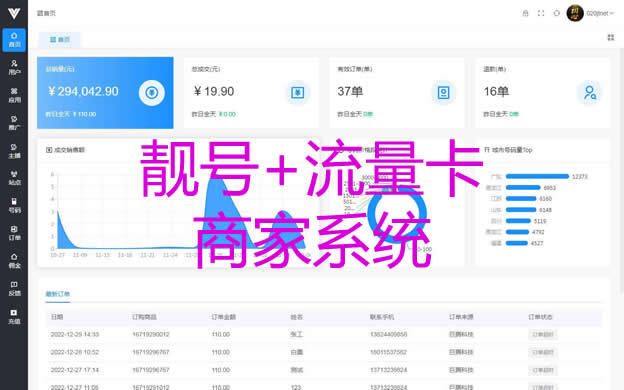Click the 2022-12-28 10:52 order row date
This screenshot has height=390, width=624.
pyautogui.click(x=75, y=352)
